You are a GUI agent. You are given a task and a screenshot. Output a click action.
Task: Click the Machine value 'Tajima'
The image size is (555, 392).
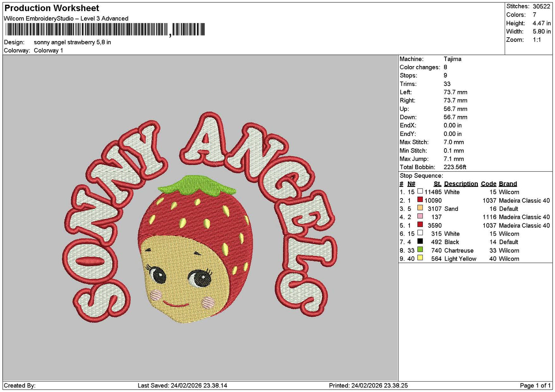tap(452, 59)
